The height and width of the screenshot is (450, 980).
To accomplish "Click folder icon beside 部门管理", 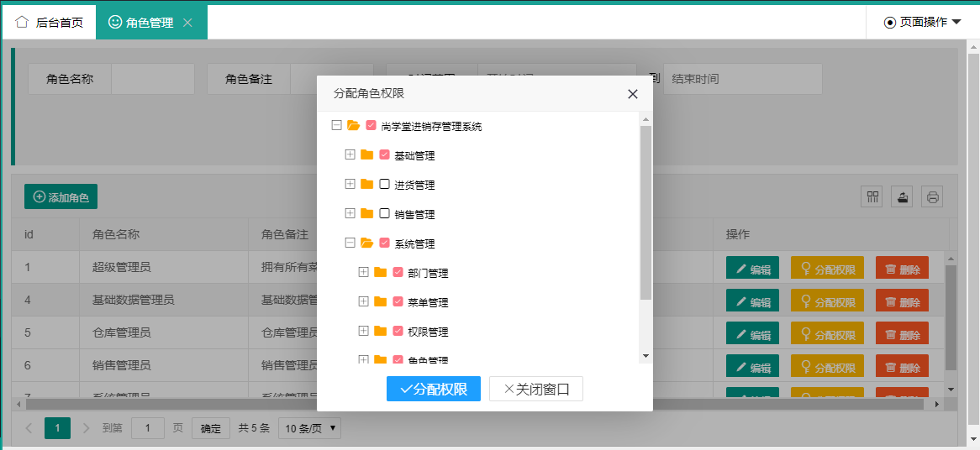I will [x=380, y=272].
